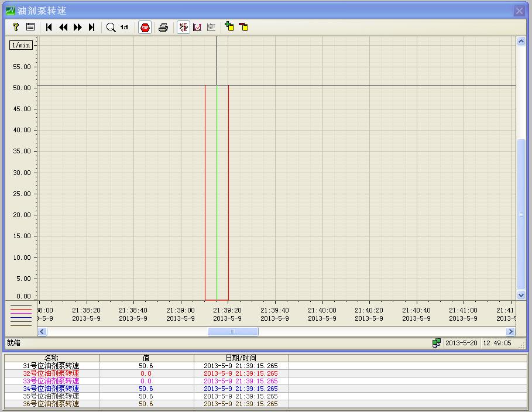Step back with rewind button
The height and width of the screenshot is (412, 532).
[63, 27]
